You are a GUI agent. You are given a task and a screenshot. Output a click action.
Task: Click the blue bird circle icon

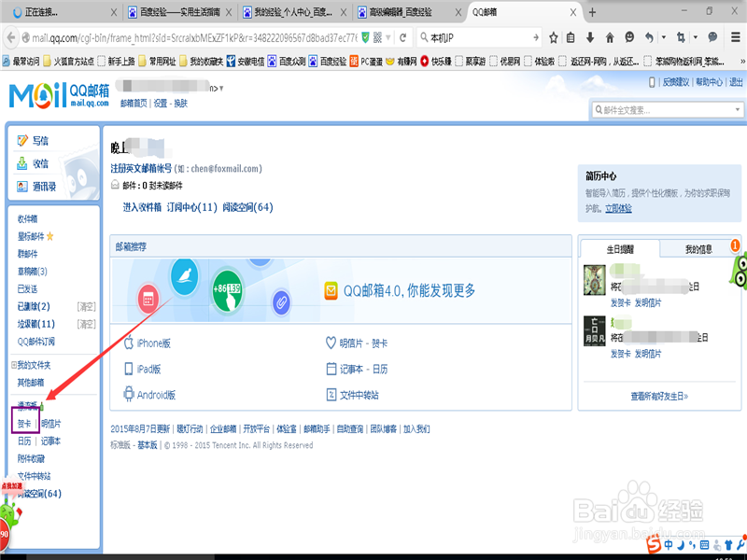[184, 276]
